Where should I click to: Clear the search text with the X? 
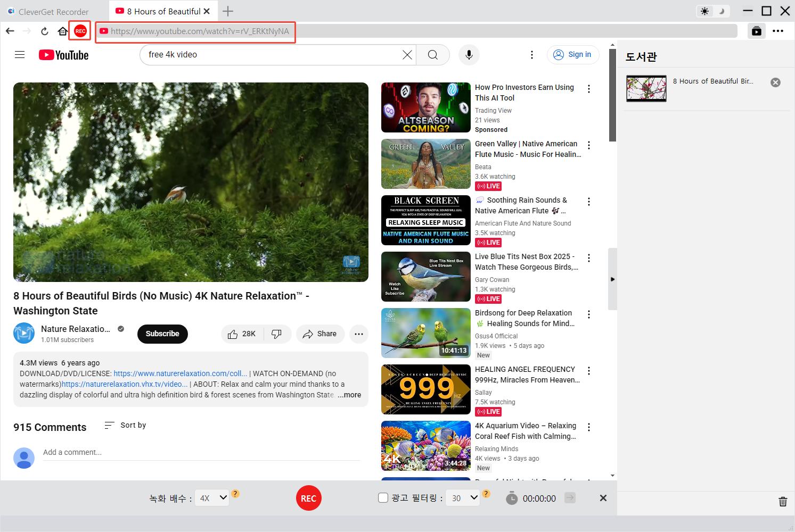point(407,54)
